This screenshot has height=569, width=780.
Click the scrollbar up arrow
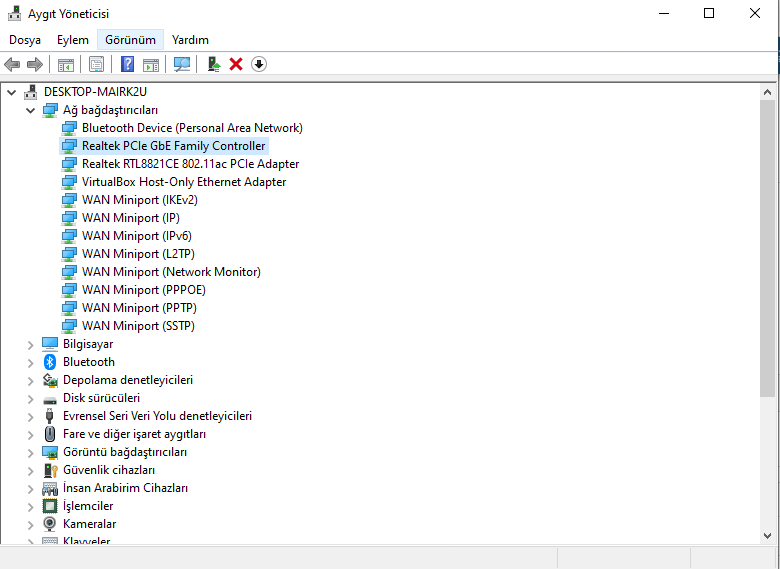pos(767,92)
